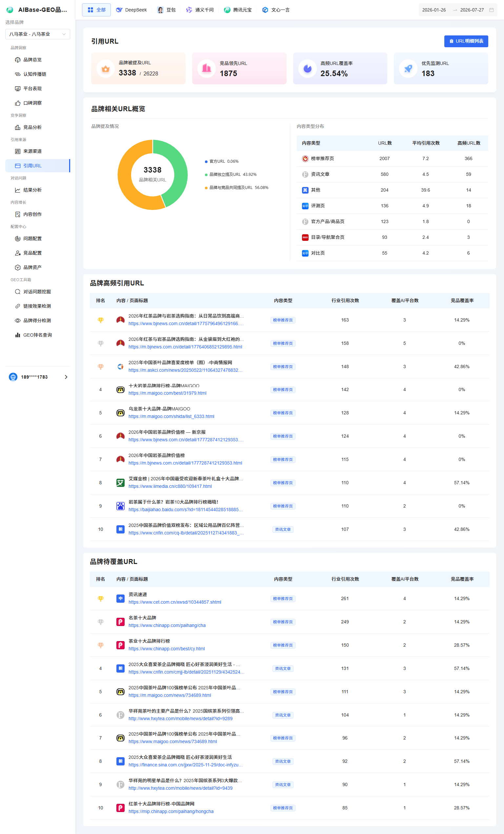
Task: Click the GEO排名查询 bar icon
Action: (x=18, y=335)
